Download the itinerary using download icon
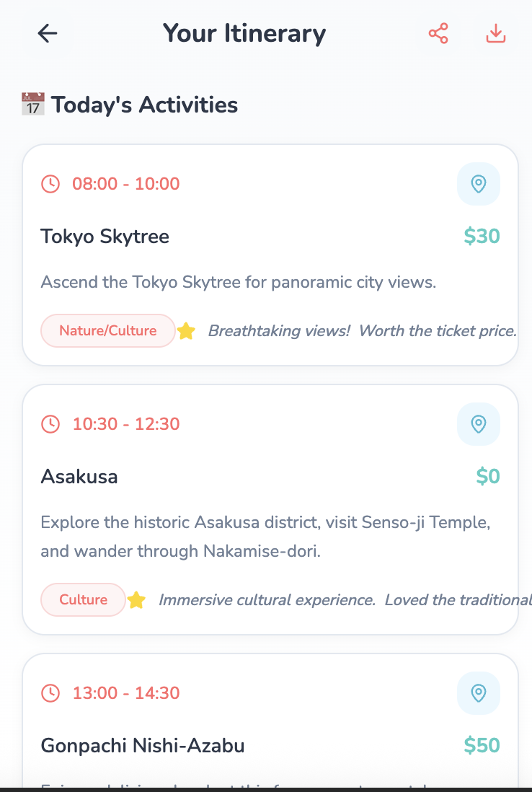This screenshot has height=792, width=532. [496, 33]
